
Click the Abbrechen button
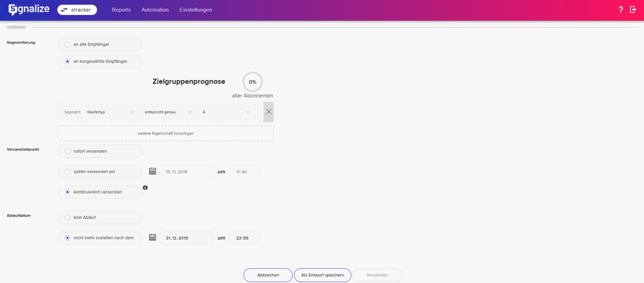(x=268, y=275)
